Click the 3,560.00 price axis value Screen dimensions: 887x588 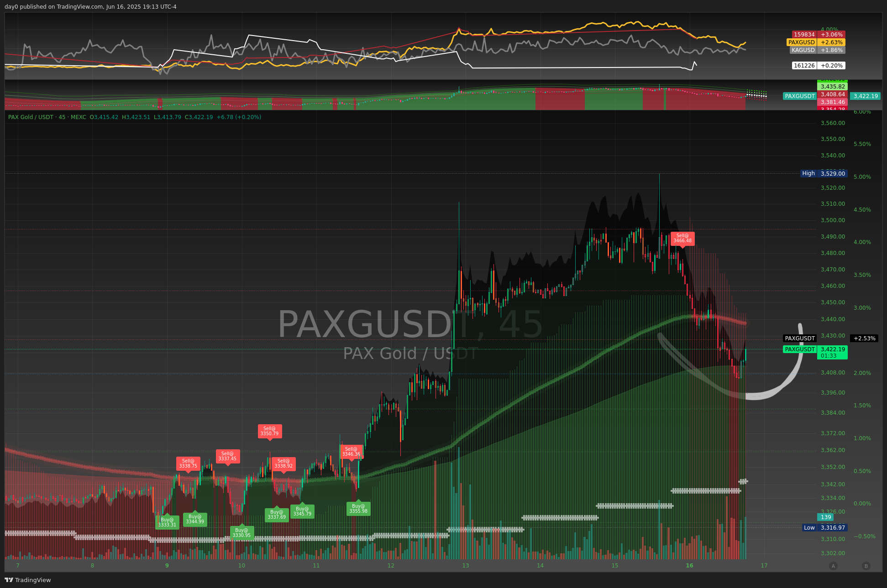pos(833,123)
